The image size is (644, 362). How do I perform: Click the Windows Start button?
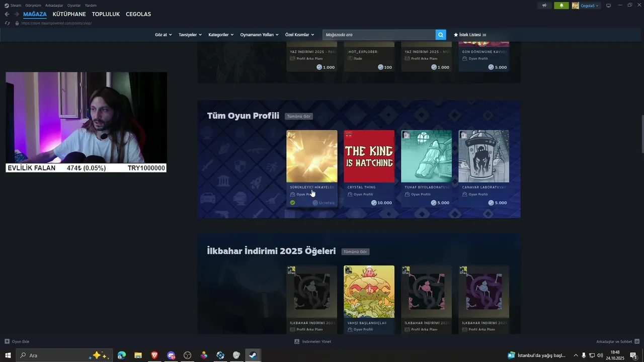[x=8, y=355]
